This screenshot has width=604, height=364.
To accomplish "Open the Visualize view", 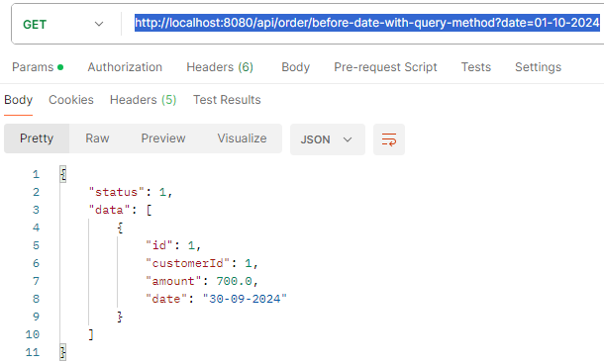I will pos(242,138).
